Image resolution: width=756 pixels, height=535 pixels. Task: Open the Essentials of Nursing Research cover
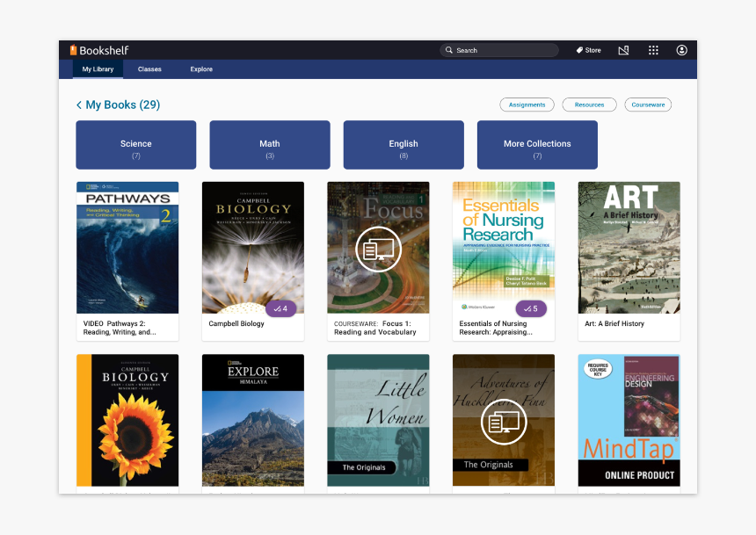click(504, 248)
